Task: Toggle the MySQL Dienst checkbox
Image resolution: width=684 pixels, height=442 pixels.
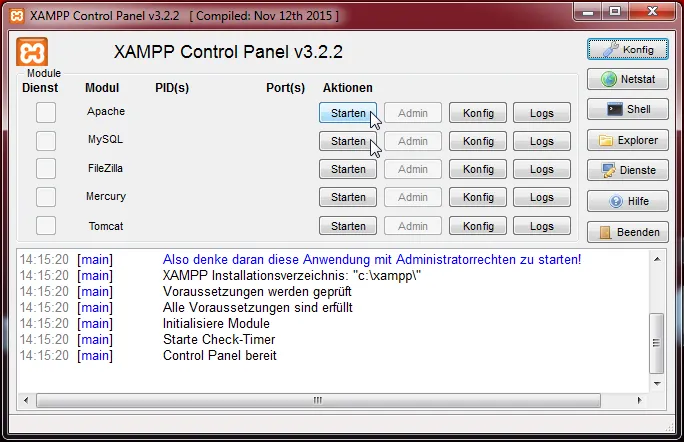Action: [x=46, y=141]
